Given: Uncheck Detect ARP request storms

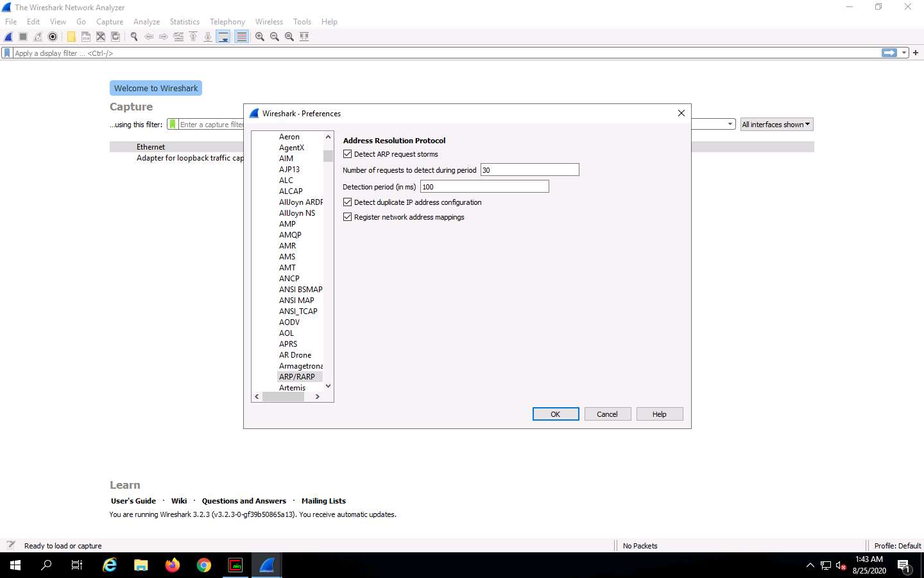Looking at the screenshot, I should click(348, 154).
